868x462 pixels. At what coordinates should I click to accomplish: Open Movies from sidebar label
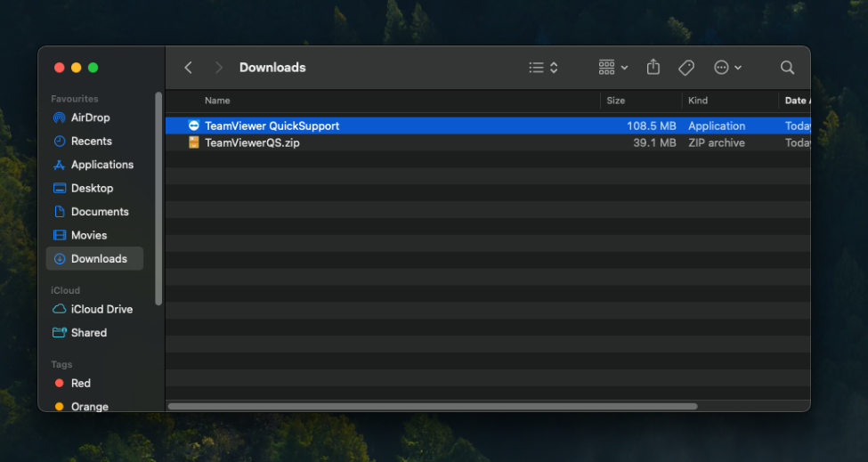pos(88,235)
